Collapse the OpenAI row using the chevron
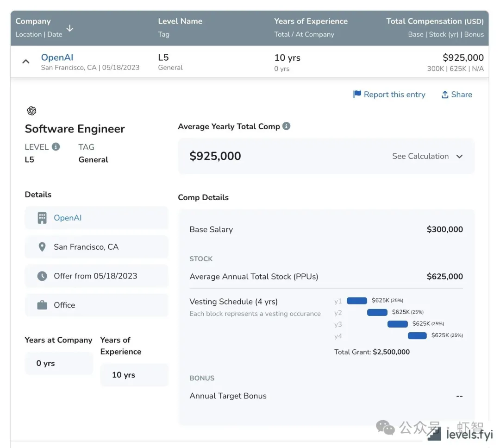The image size is (500, 448). [x=26, y=62]
